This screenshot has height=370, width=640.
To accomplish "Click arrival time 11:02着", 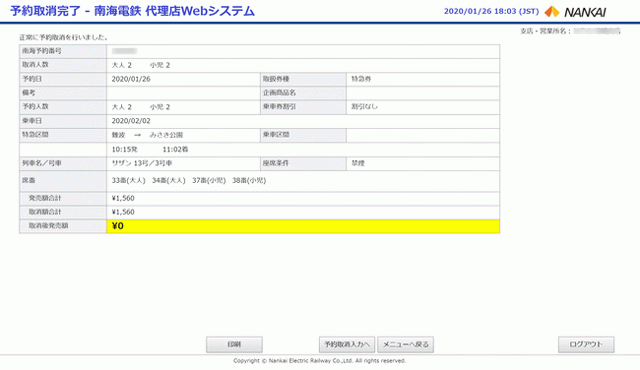I will coord(175,150).
